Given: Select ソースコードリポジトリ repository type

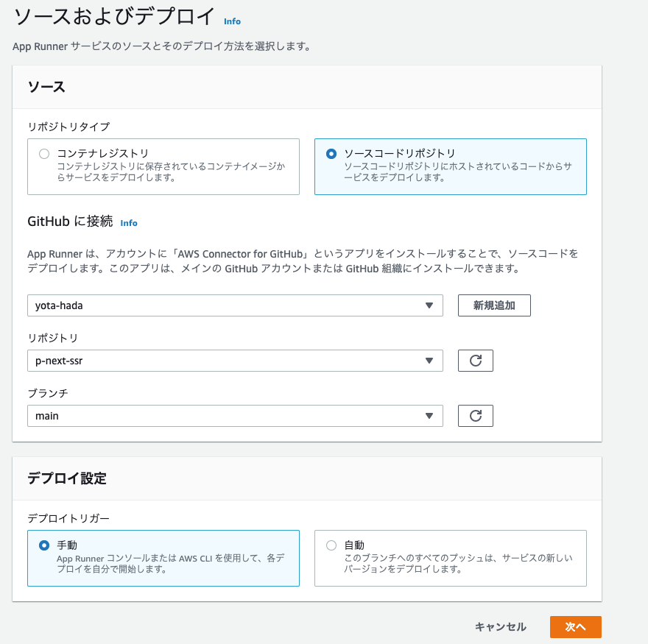Looking at the screenshot, I should (451, 166).
